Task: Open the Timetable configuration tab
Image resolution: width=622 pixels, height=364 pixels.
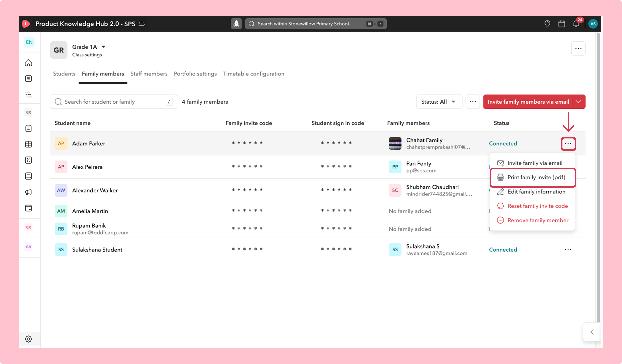Action: click(254, 74)
